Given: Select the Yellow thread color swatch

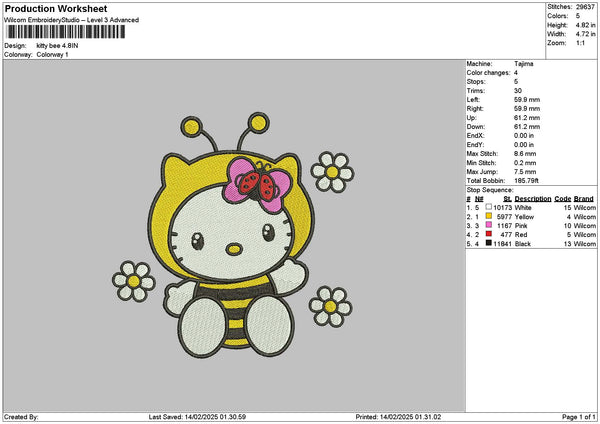Looking at the screenshot, I should point(489,216).
